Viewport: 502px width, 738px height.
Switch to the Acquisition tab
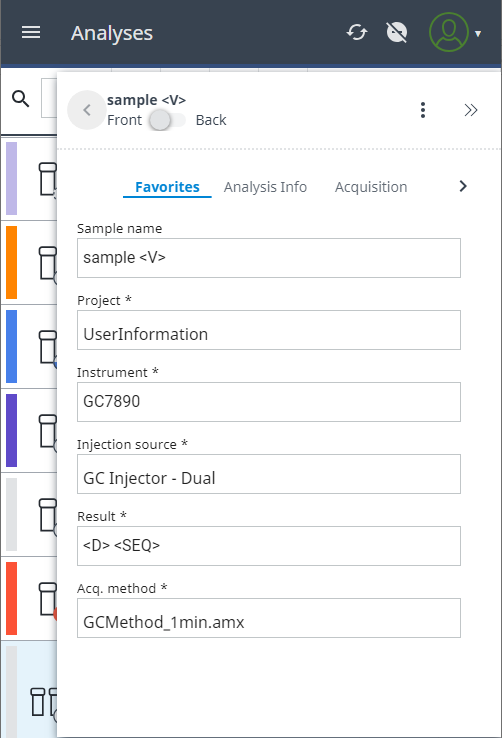pyautogui.click(x=371, y=187)
